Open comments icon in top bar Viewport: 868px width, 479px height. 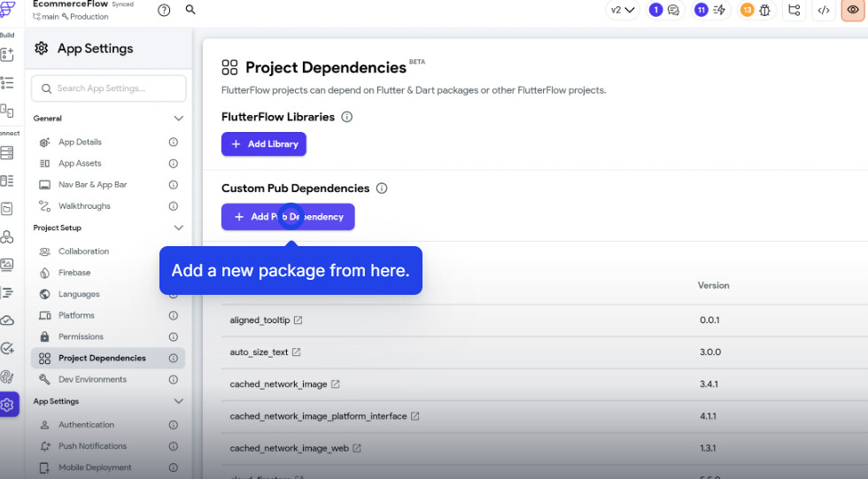(x=673, y=10)
